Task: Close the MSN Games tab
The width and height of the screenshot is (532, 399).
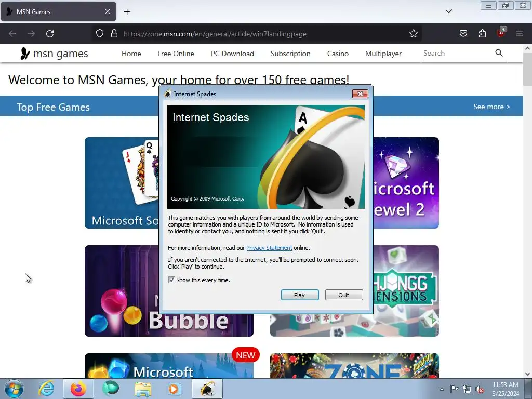Action: click(x=107, y=11)
